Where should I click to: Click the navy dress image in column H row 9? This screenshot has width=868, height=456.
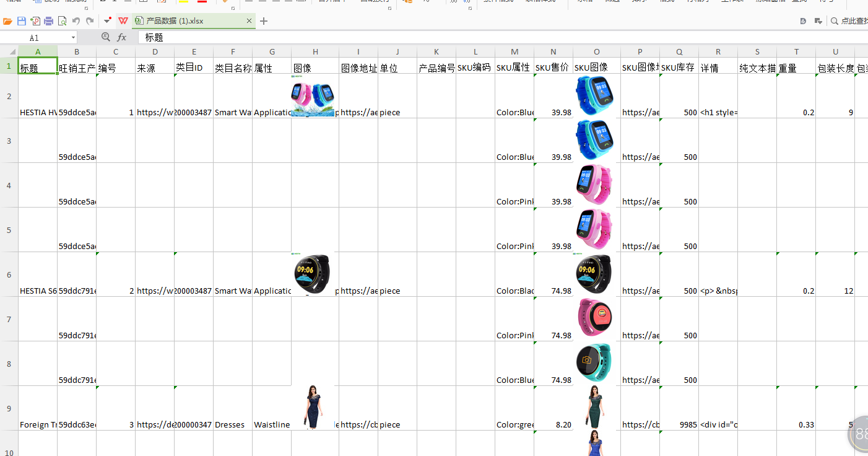313,407
